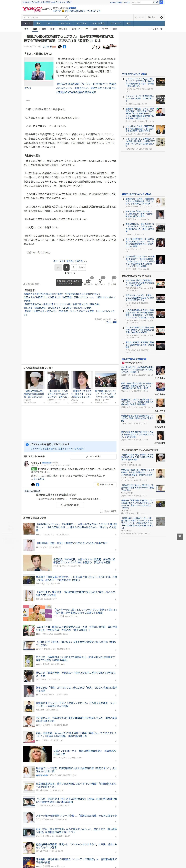
Task: Click もっと見る(361件) comments button
Action: pyautogui.click(x=70, y=505)
